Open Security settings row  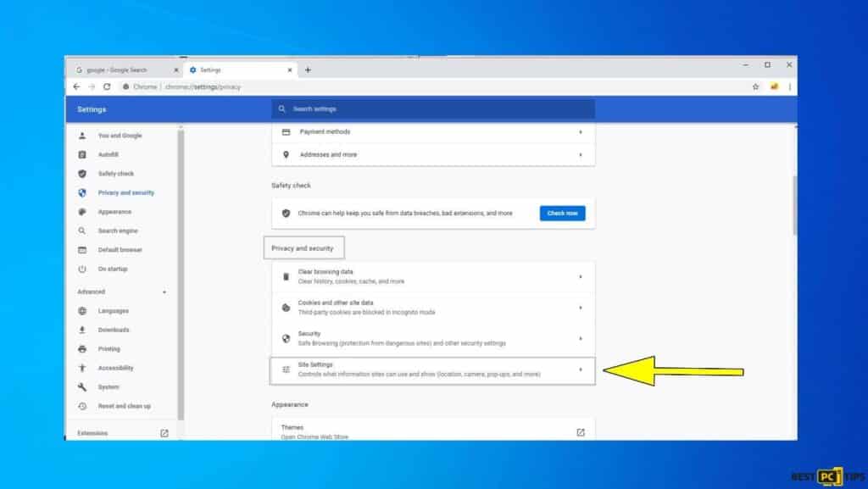(433, 338)
